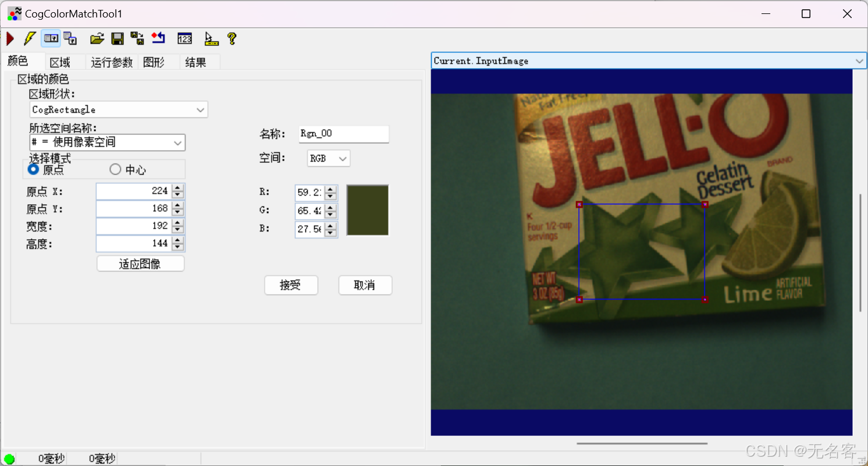Toggle the local image display icon
868x466 pixels.
(x=51, y=39)
